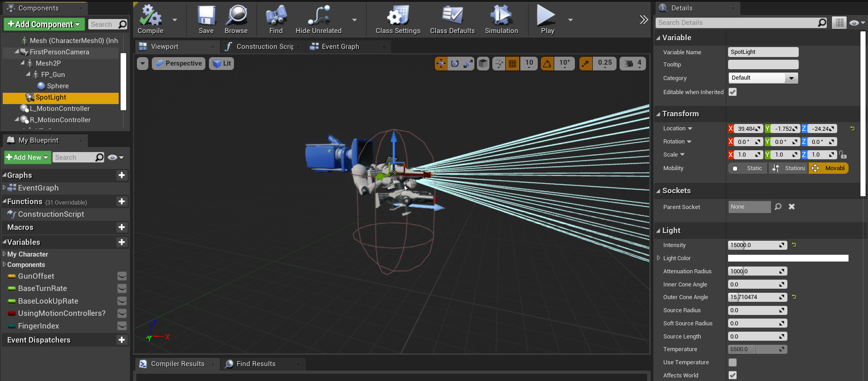Toggle Hide Unrelated nodes
This screenshot has height=381, width=868.
click(x=318, y=17)
